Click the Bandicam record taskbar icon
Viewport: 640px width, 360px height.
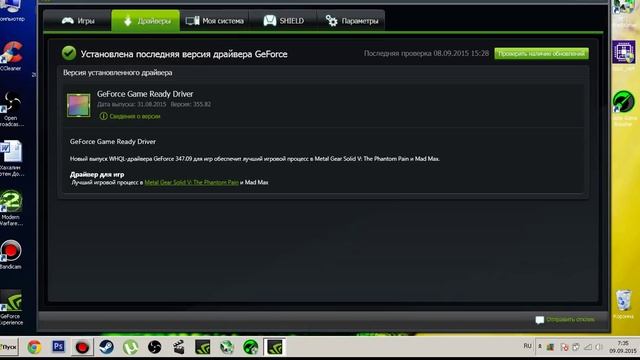[x=82, y=347]
